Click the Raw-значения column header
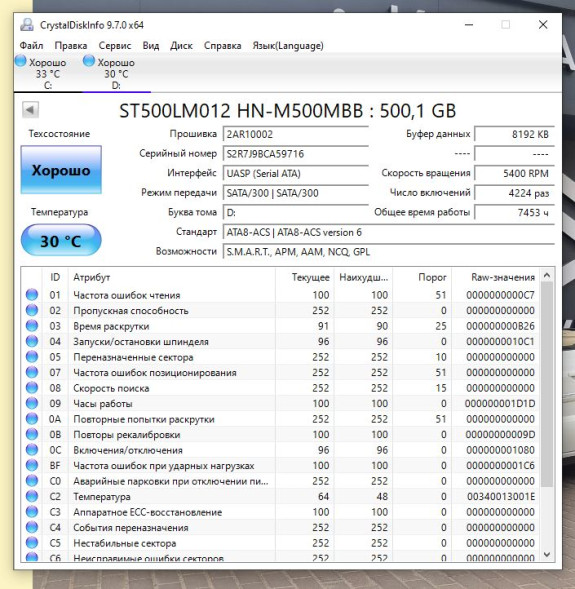575x589 pixels. (x=495, y=277)
